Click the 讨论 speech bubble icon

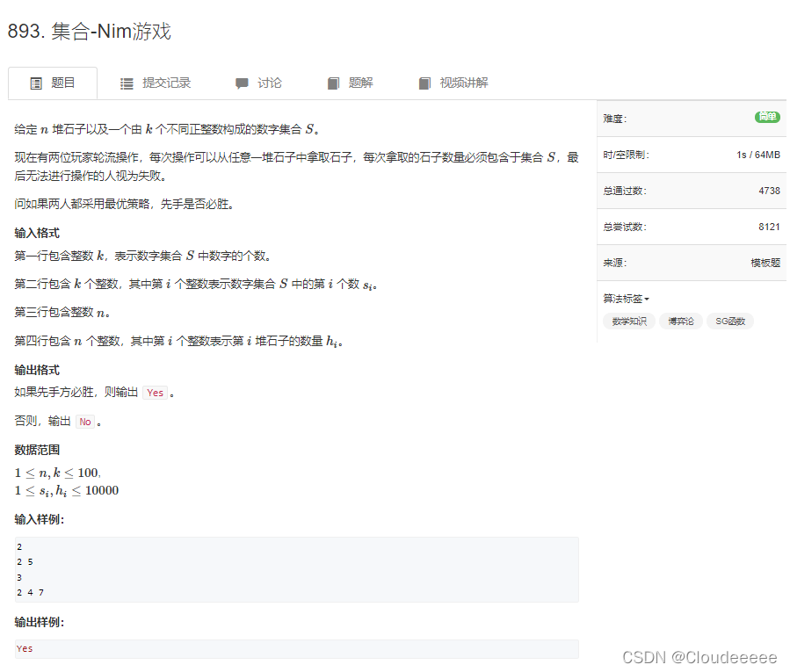coord(243,83)
